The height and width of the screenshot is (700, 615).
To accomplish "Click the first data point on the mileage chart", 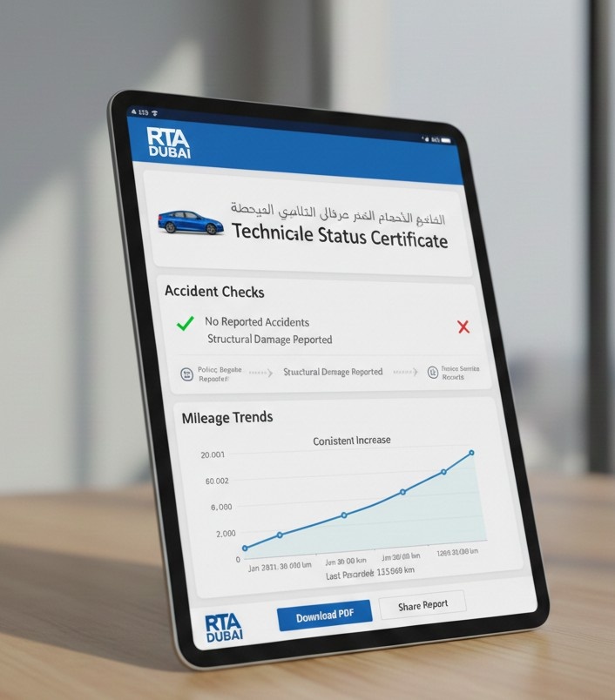I will coord(245,549).
